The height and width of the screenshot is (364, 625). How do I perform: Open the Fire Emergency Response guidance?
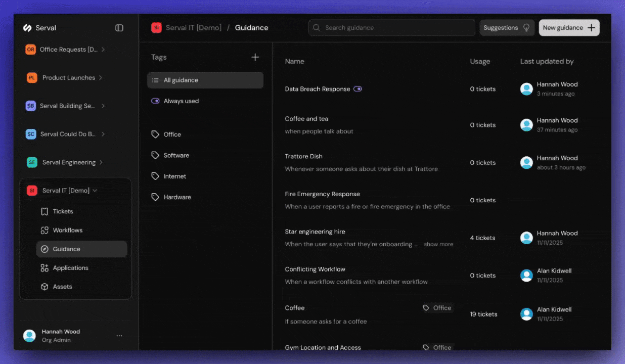[x=322, y=194]
